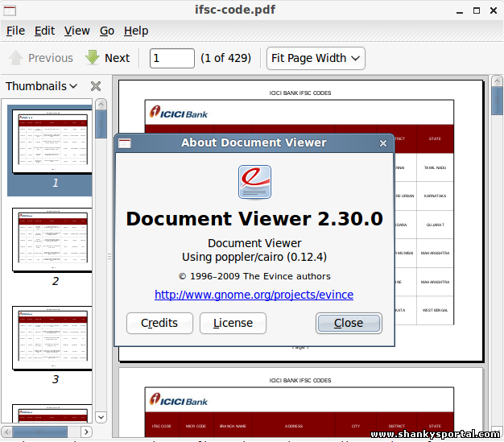Click the main window menu icon
504x442 pixels.
(10, 10)
